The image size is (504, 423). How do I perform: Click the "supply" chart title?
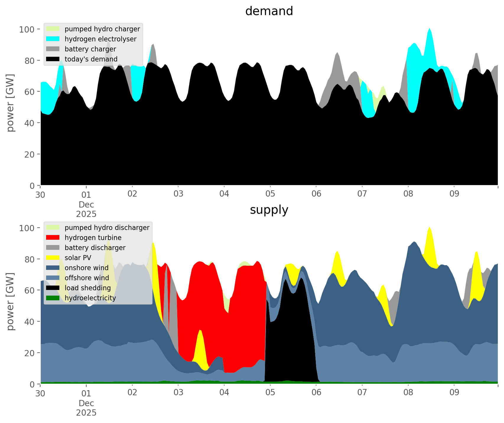[x=269, y=210]
